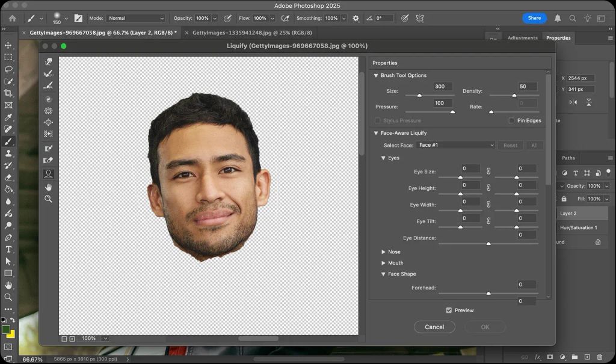Click the Cancel button

coord(434,327)
